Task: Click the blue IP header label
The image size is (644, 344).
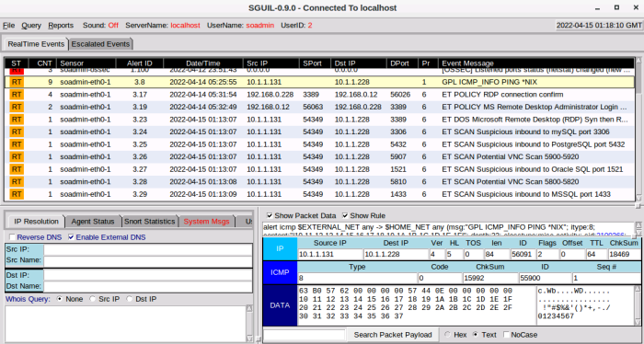Action: [x=280, y=248]
